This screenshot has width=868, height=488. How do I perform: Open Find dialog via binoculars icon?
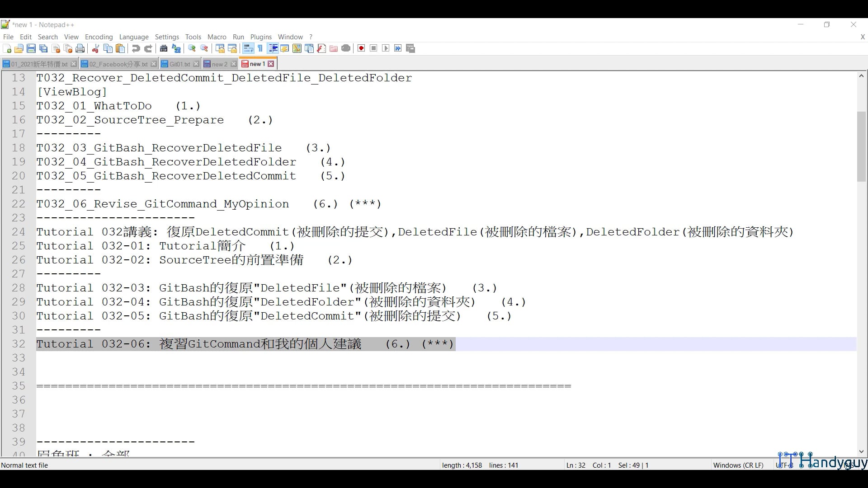coord(163,48)
